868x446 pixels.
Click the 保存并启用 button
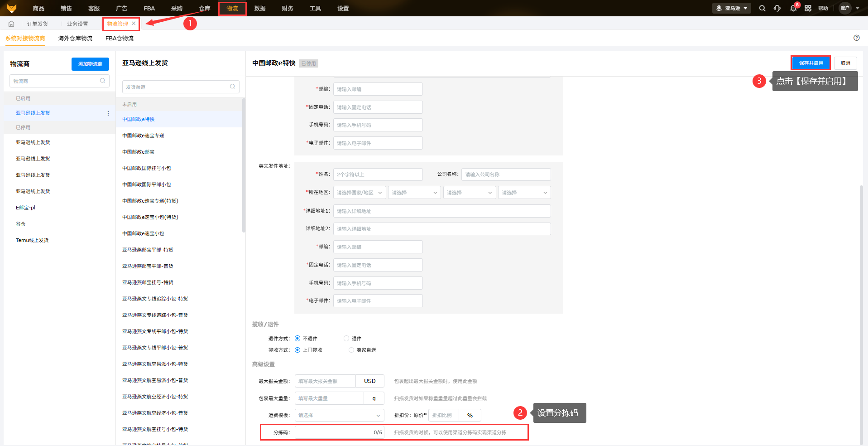[811, 63]
